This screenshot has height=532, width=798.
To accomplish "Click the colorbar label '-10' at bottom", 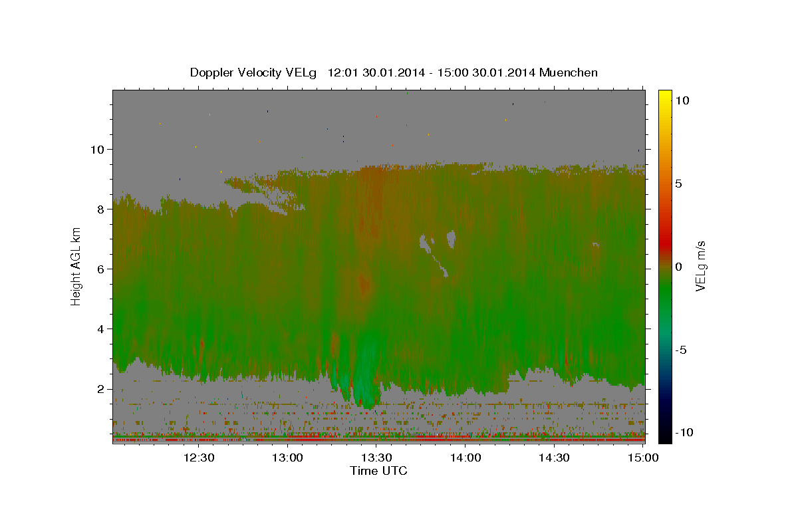I will coord(684,432).
